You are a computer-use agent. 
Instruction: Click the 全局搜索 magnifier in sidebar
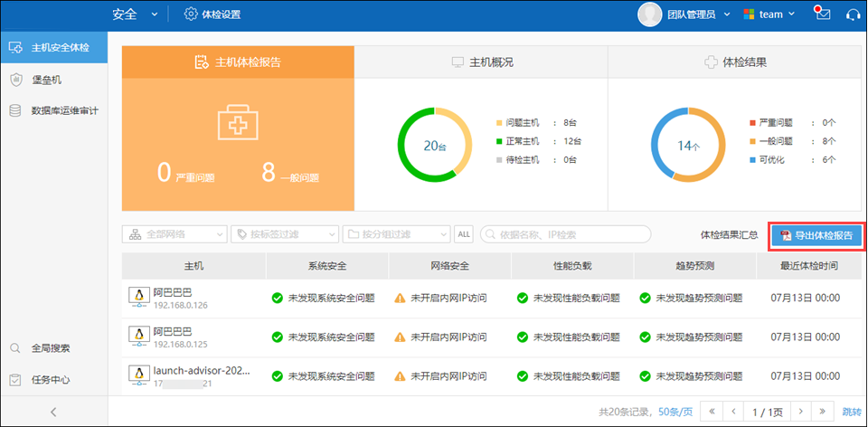(15, 348)
